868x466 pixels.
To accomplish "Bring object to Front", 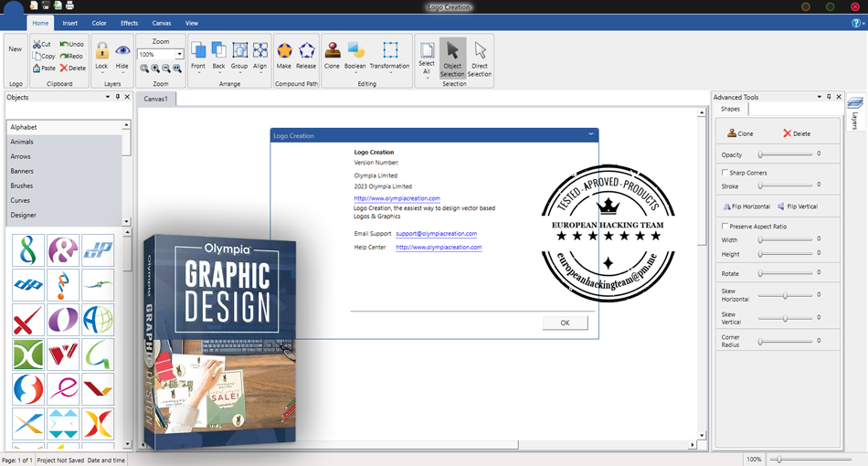I will 198,56.
